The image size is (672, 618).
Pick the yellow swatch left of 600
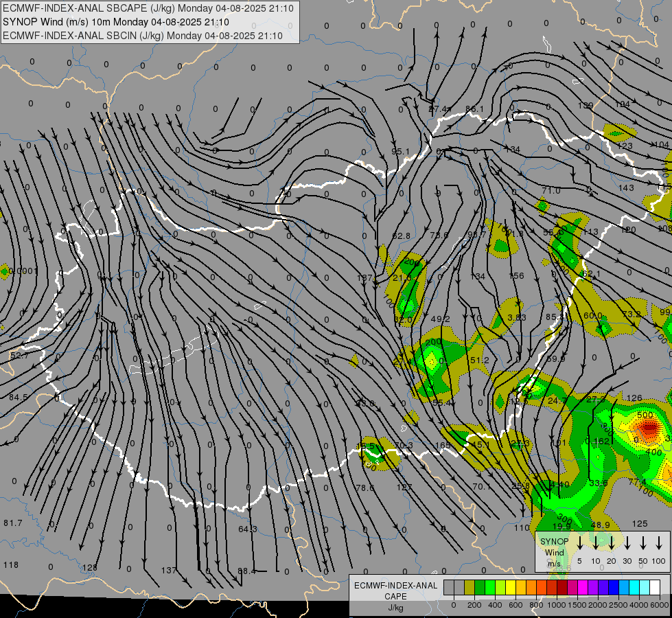point(511,588)
